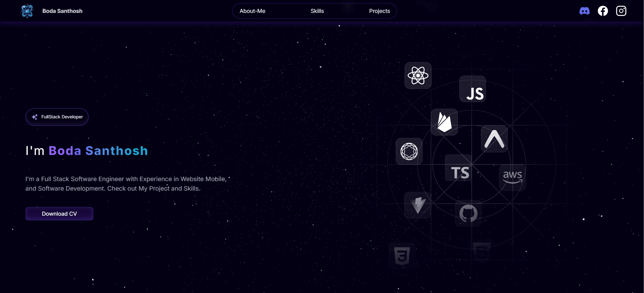Click the Boda Santhosh brand name in navbar
Screen dimensions: 644x293
click(x=62, y=11)
